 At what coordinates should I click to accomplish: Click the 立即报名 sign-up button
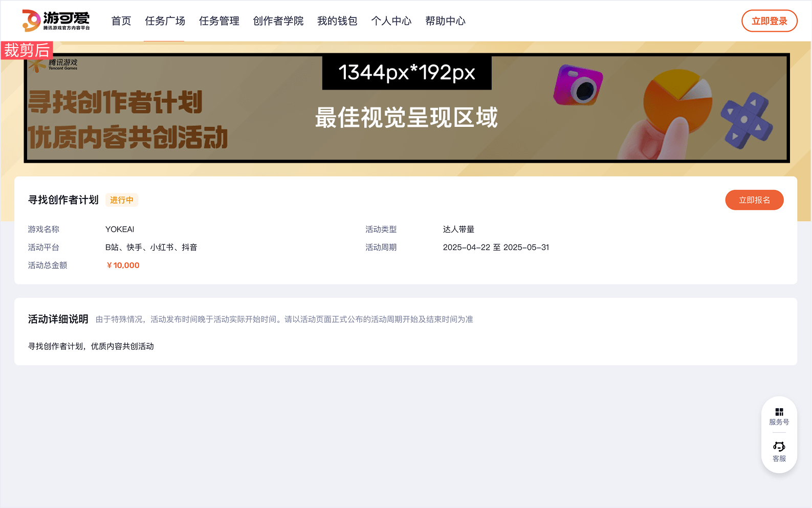point(754,200)
